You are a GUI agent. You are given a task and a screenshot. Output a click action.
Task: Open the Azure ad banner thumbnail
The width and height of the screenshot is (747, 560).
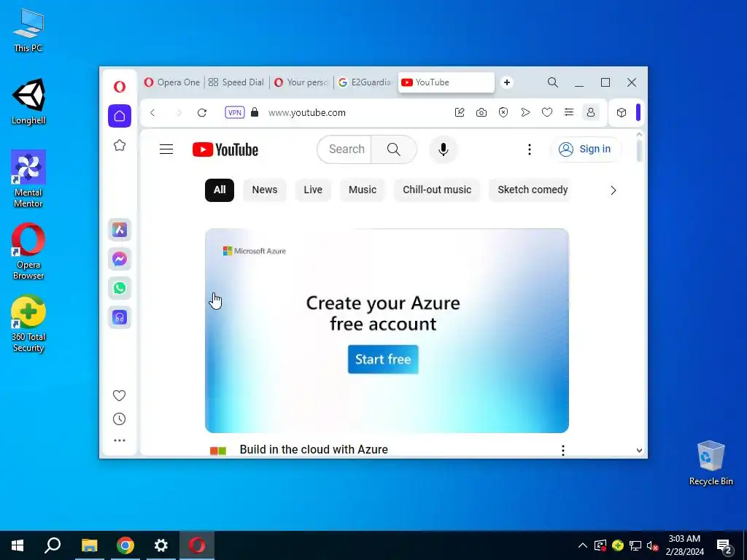pos(387,330)
